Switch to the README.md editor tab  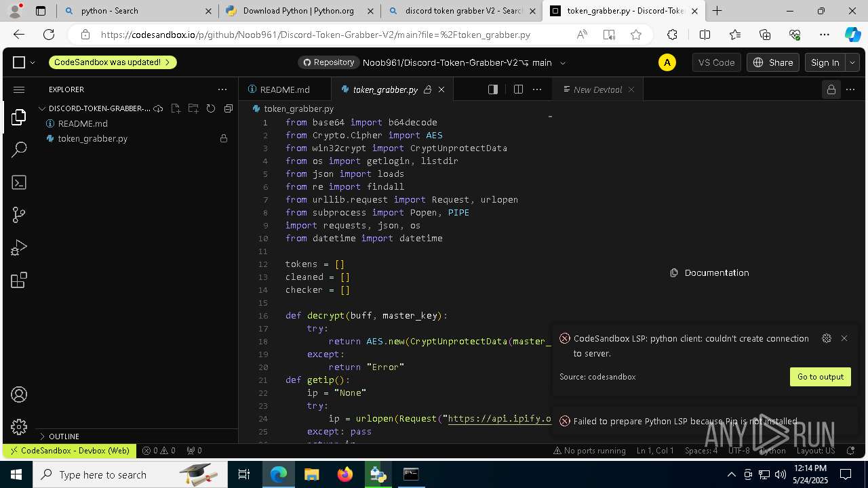point(285,89)
